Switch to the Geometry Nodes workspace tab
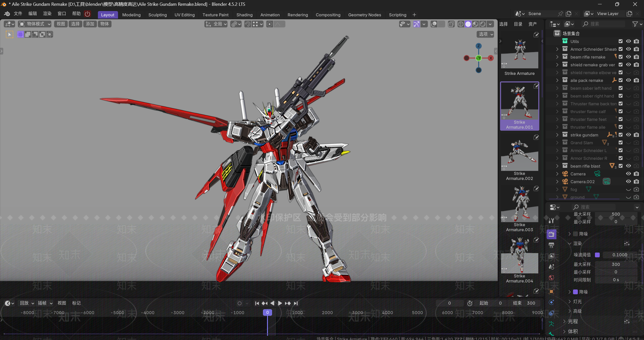This screenshot has width=644, height=340. pyautogui.click(x=364, y=15)
